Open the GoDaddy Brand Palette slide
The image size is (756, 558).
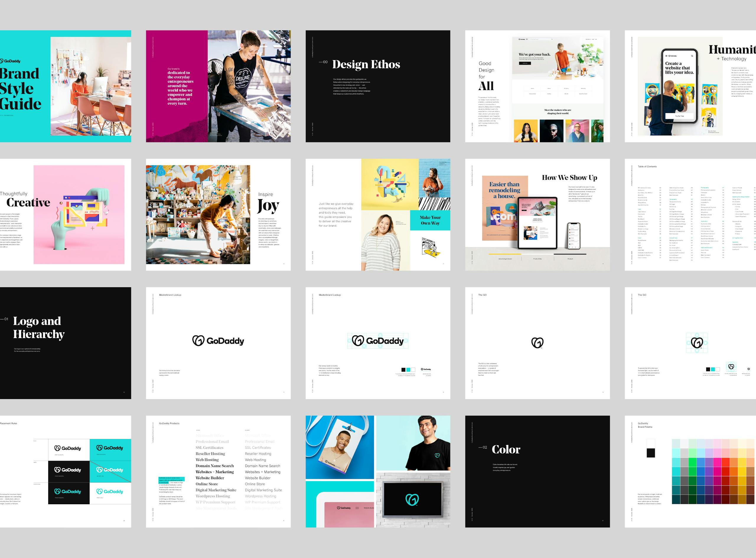(x=690, y=471)
